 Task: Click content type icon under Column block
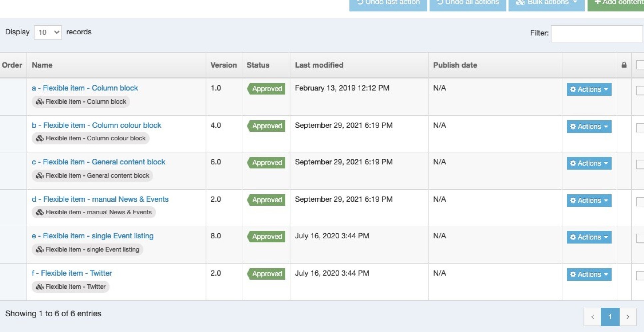40,102
